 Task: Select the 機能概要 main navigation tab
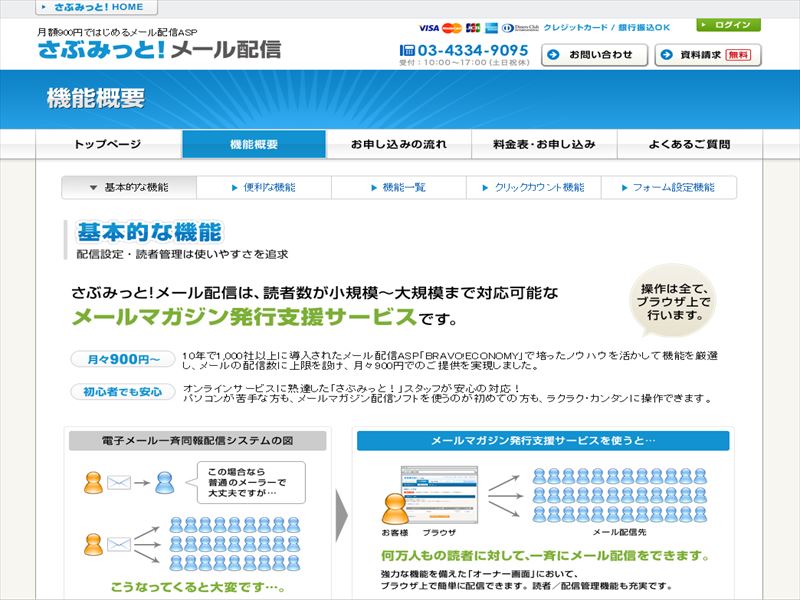click(254, 144)
